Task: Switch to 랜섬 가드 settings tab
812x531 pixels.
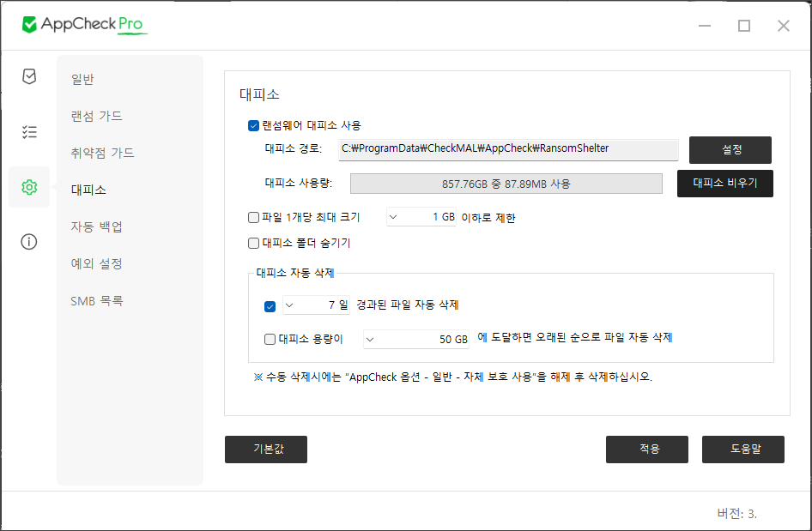Action: point(96,116)
